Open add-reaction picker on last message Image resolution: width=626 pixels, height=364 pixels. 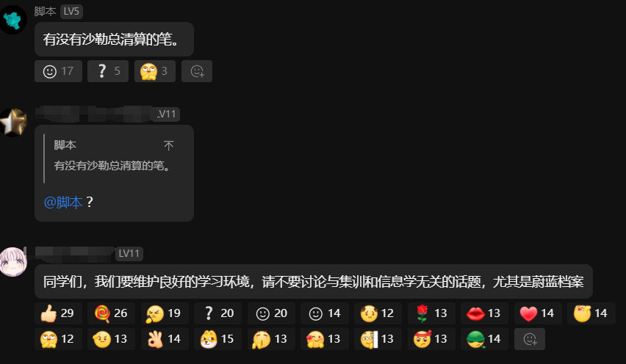pyautogui.click(x=530, y=339)
